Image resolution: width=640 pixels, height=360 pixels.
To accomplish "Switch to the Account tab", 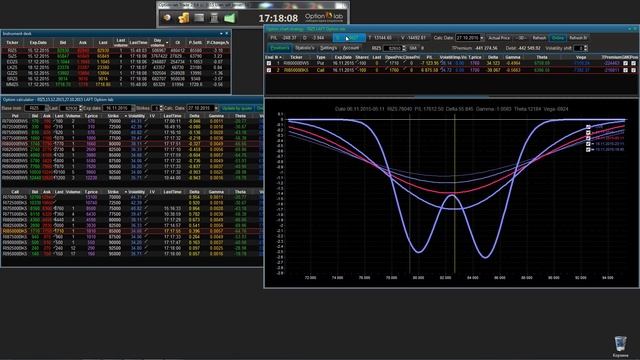I will point(351,48).
